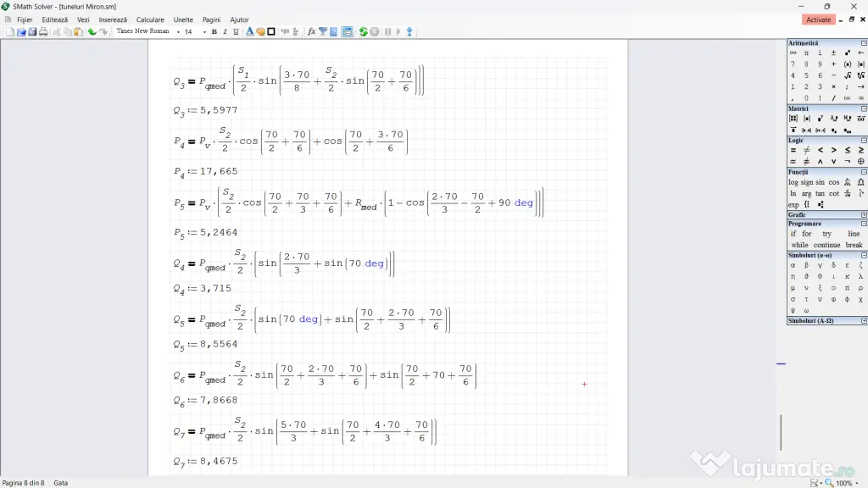Open the funnel-shaped units icon in the toolbar

(x=323, y=32)
